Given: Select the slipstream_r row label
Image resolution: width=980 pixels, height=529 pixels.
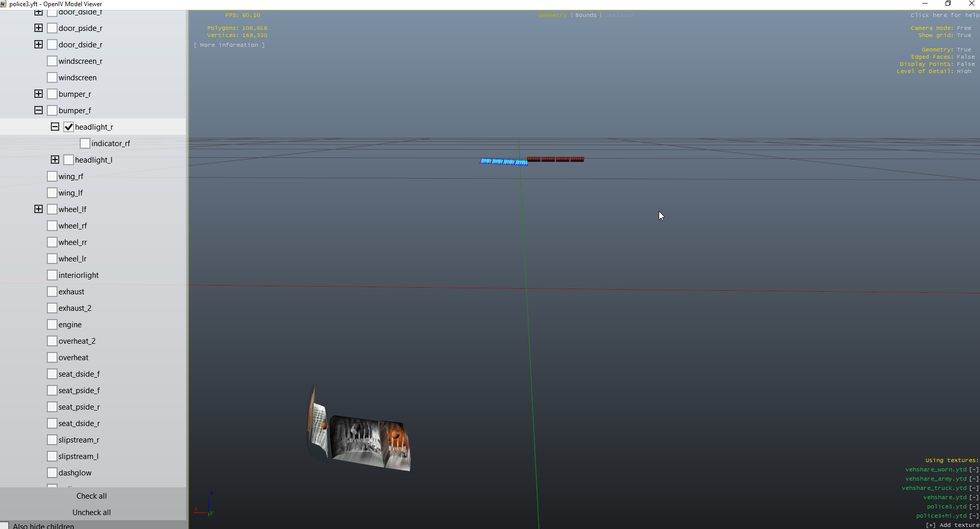Looking at the screenshot, I should click(79, 440).
